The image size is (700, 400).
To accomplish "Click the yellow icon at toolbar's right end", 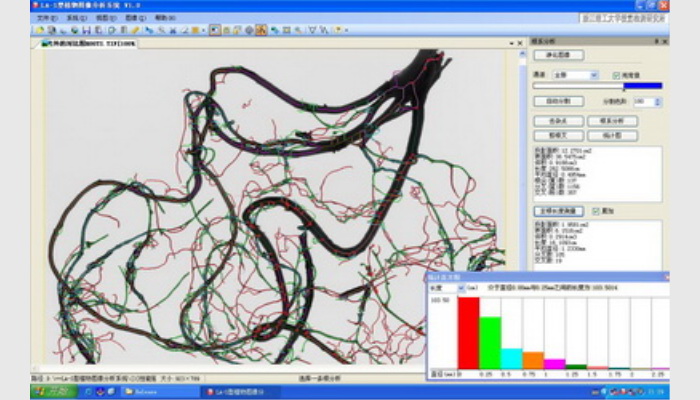I will (x=339, y=30).
